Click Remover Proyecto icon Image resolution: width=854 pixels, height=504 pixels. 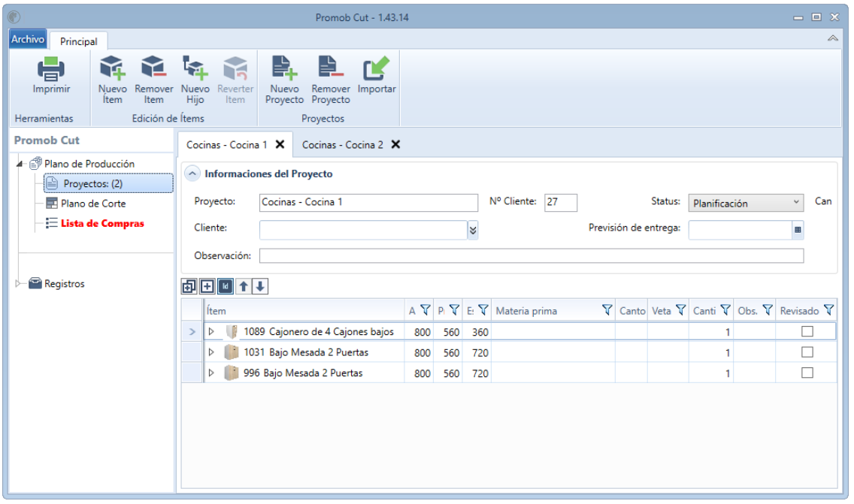point(331,68)
